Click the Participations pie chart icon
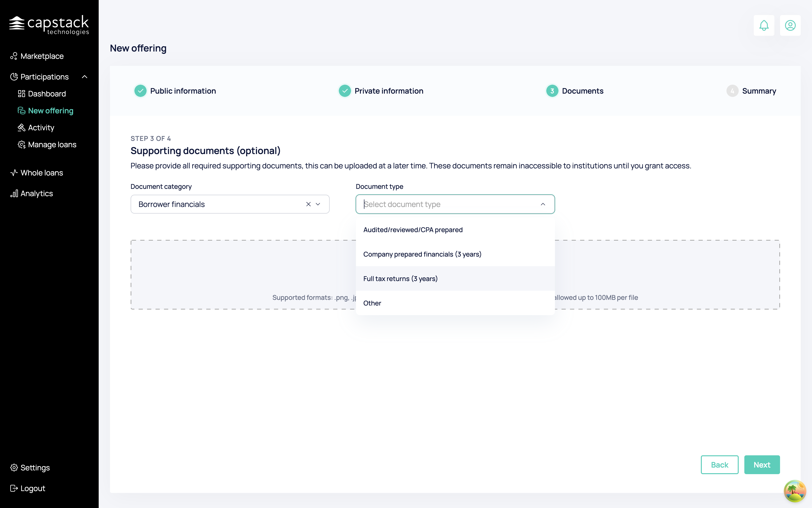The image size is (812, 508). tap(14, 77)
